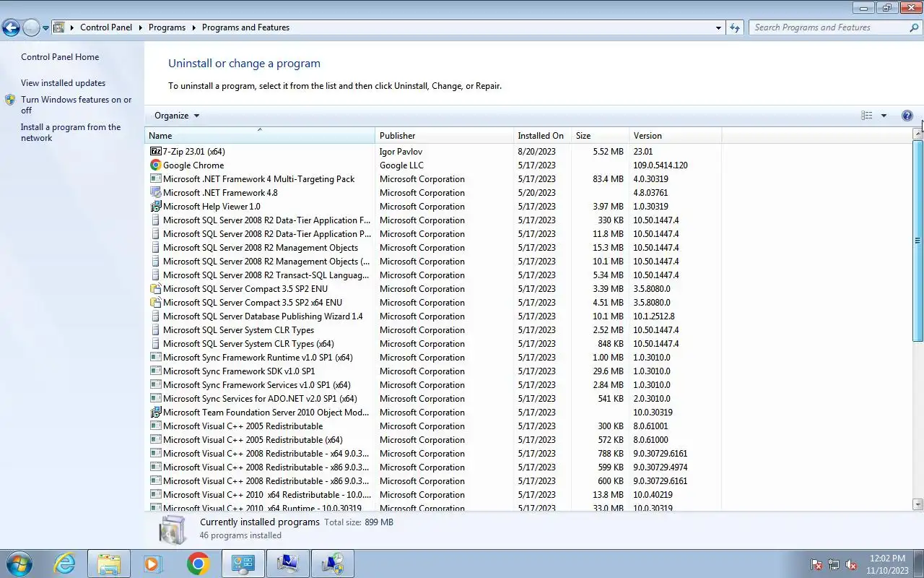
Task: Open View installed updates link
Action: 63,83
